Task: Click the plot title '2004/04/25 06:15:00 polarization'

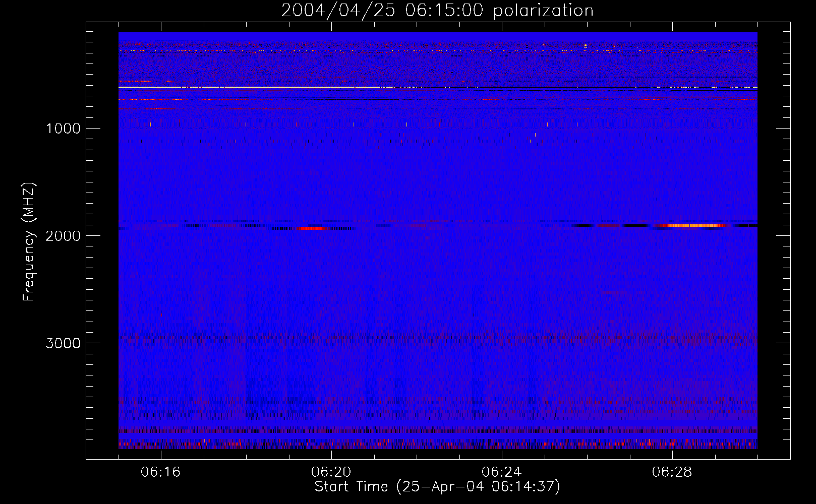Action: click(437, 10)
